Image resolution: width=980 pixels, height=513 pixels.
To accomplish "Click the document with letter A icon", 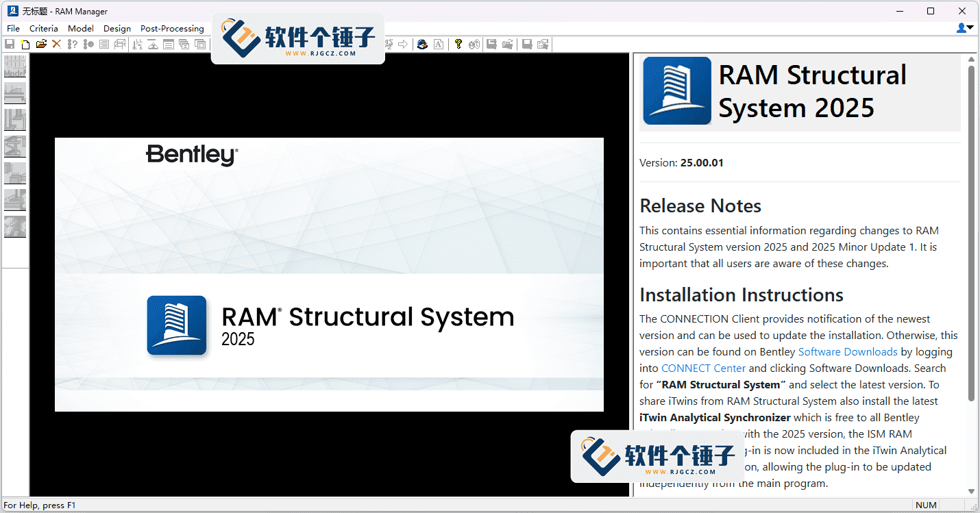I will coord(439,44).
